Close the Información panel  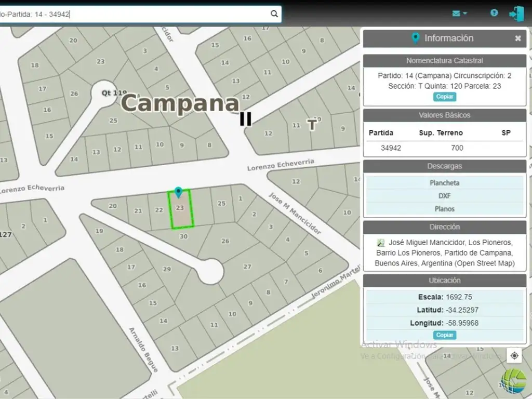(x=518, y=38)
